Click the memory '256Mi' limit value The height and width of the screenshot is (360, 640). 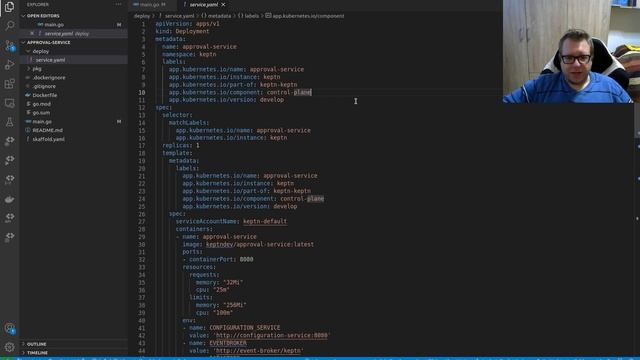234,305
